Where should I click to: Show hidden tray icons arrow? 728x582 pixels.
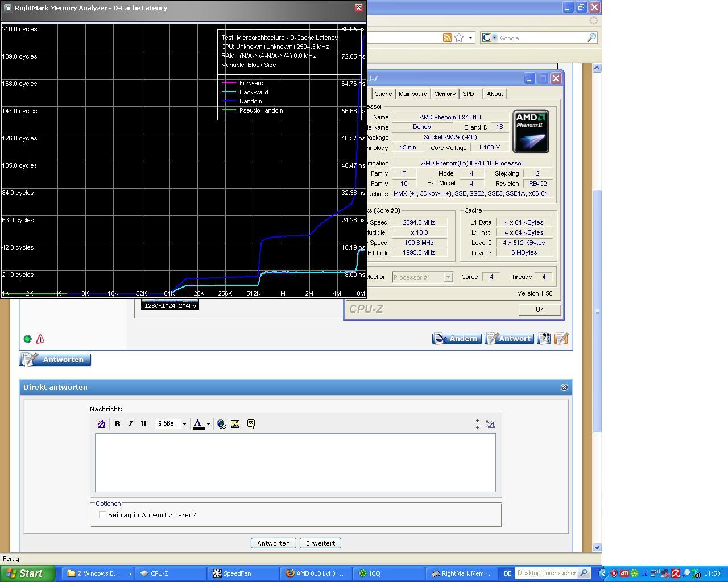pyautogui.click(x=603, y=573)
